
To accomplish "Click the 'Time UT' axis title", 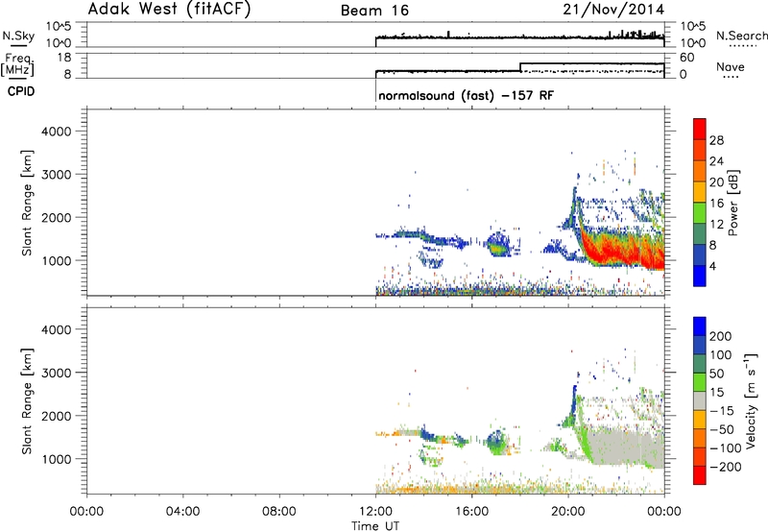I will [375, 526].
